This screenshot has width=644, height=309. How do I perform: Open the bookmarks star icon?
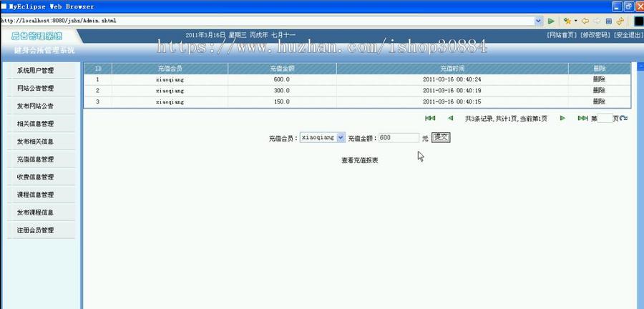(567, 21)
